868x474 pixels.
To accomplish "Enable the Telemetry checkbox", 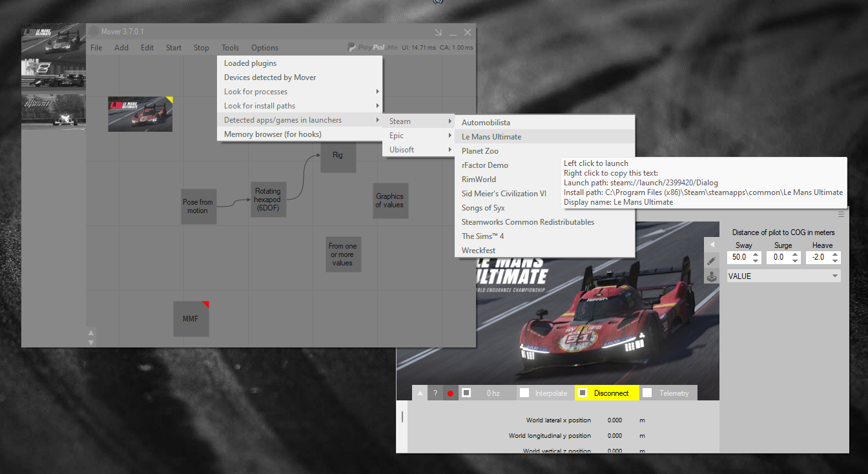I will point(647,393).
